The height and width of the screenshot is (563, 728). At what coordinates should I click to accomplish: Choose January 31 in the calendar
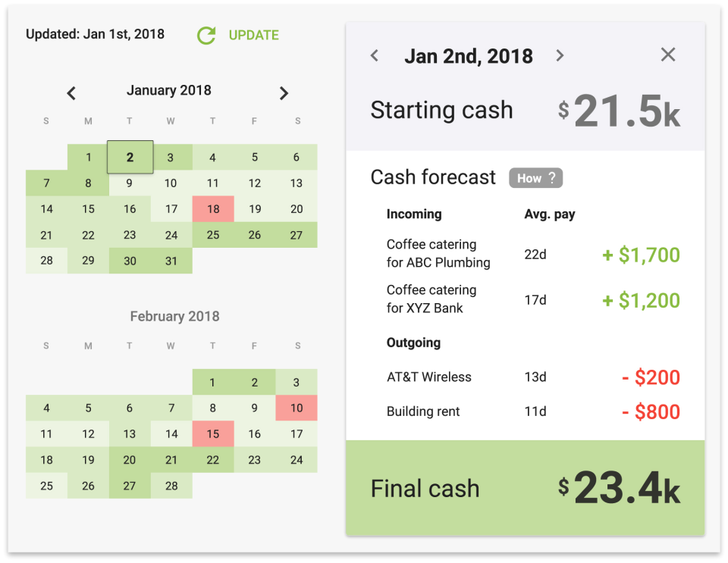click(x=171, y=261)
